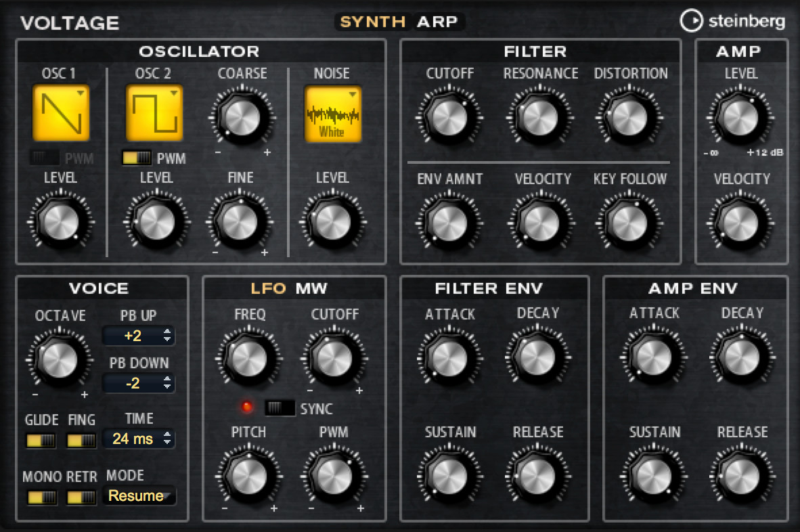
Task: Click the red LFO sync indicator light
Action: click(247, 407)
